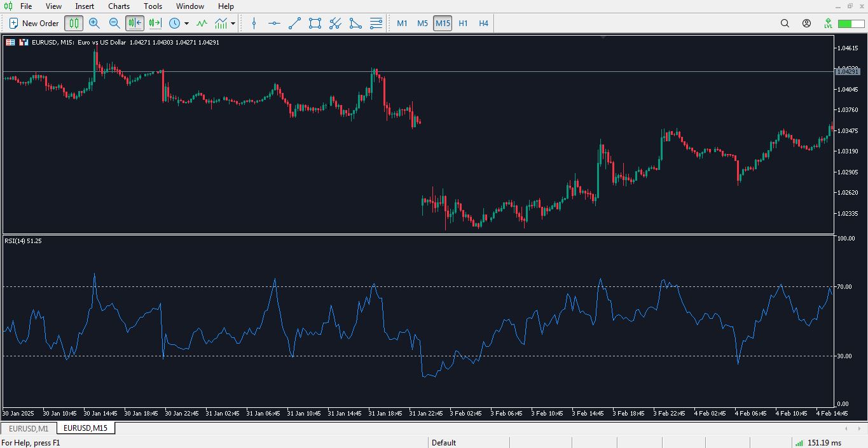The width and height of the screenshot is (868, 448).
Task: Switch to the EURUSD,M1 chart tab
Action: click(29, 428)
